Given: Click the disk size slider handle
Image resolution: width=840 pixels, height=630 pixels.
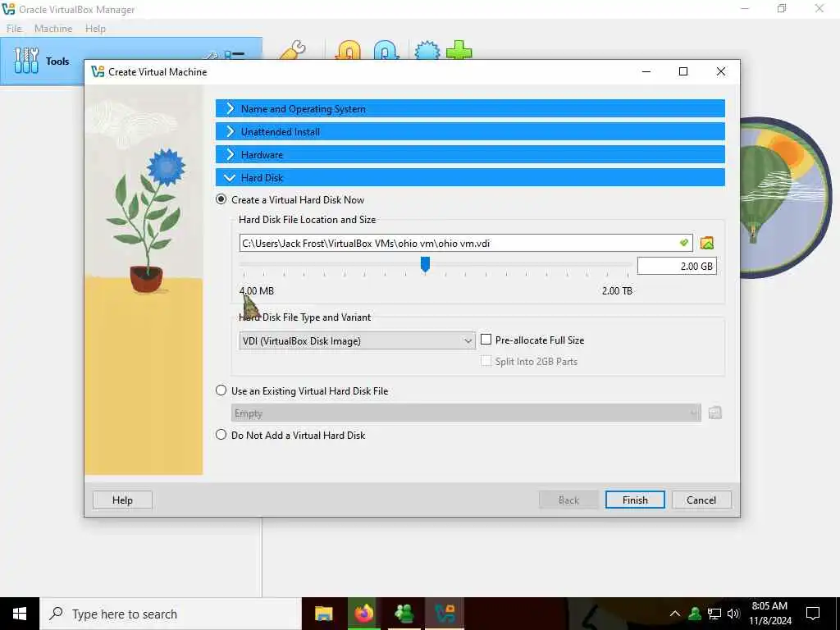Looking at the screenshot, I should [425, 263].
